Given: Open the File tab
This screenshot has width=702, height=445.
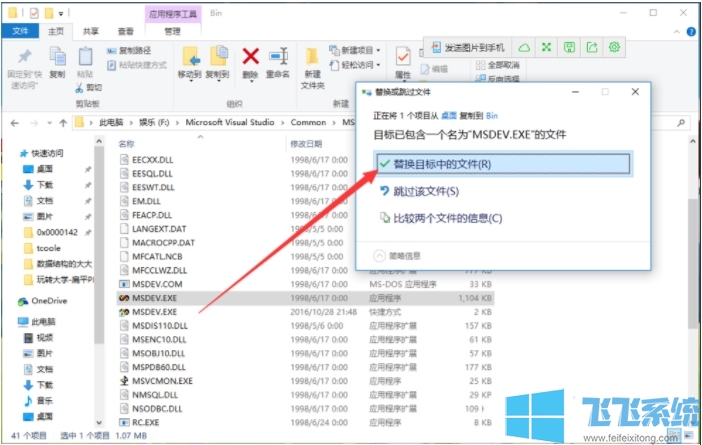Looking at the screenshot, I should click(x=20, y=31).
